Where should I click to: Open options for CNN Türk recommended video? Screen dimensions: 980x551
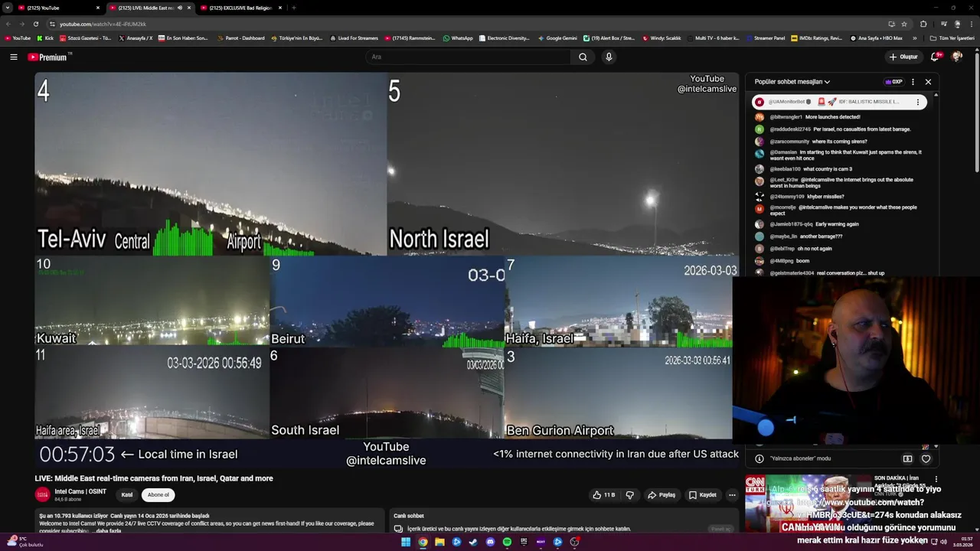click(936, 480)
